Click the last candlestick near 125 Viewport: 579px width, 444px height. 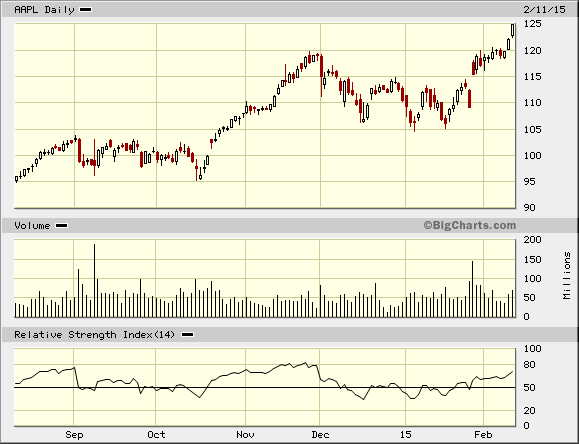513,30
